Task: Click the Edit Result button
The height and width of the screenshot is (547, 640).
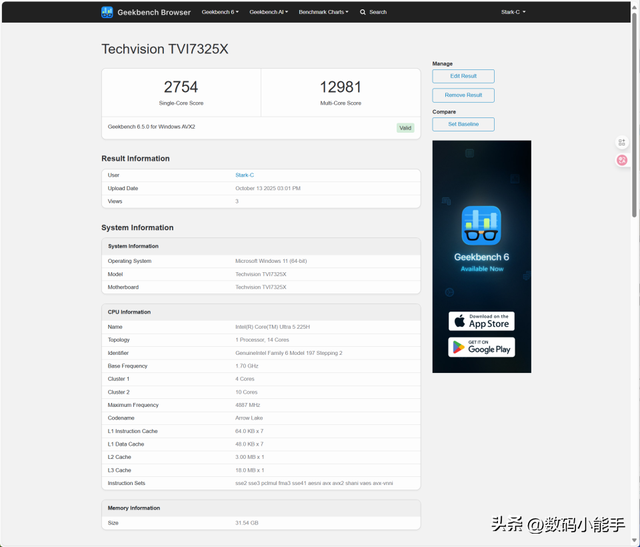Action: point(463,76)
